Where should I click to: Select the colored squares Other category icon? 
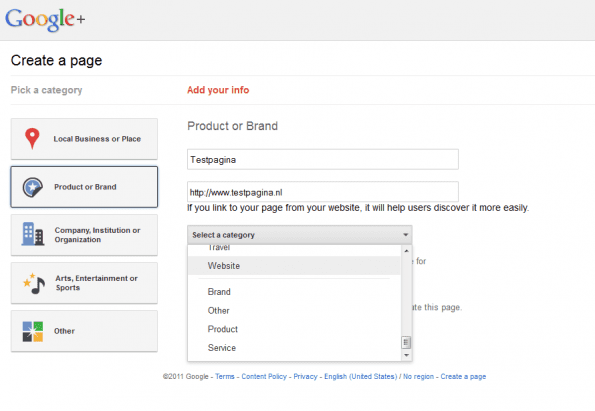pos(33,331)
